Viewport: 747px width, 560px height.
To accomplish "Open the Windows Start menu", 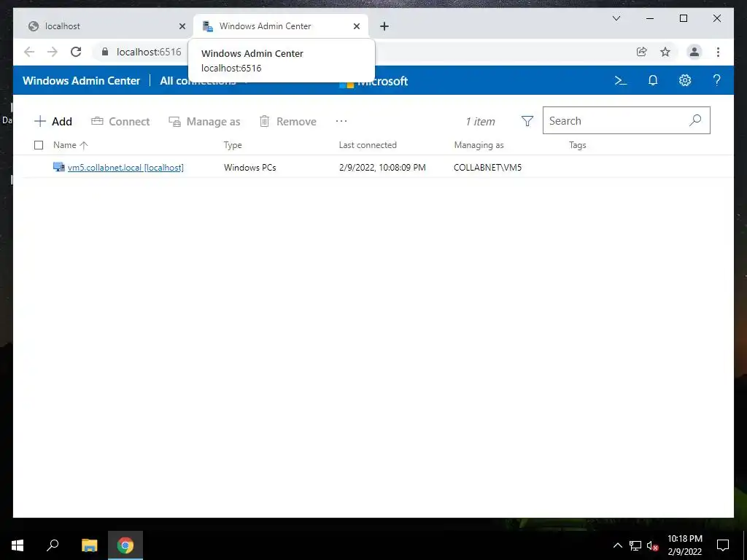I will tap(18, 545).
